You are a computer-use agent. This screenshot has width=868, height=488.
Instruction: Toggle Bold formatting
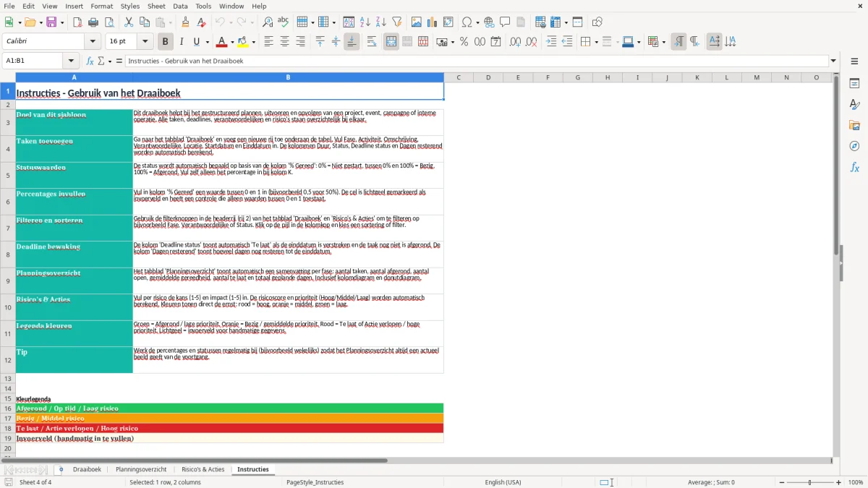tap(166, 42)
